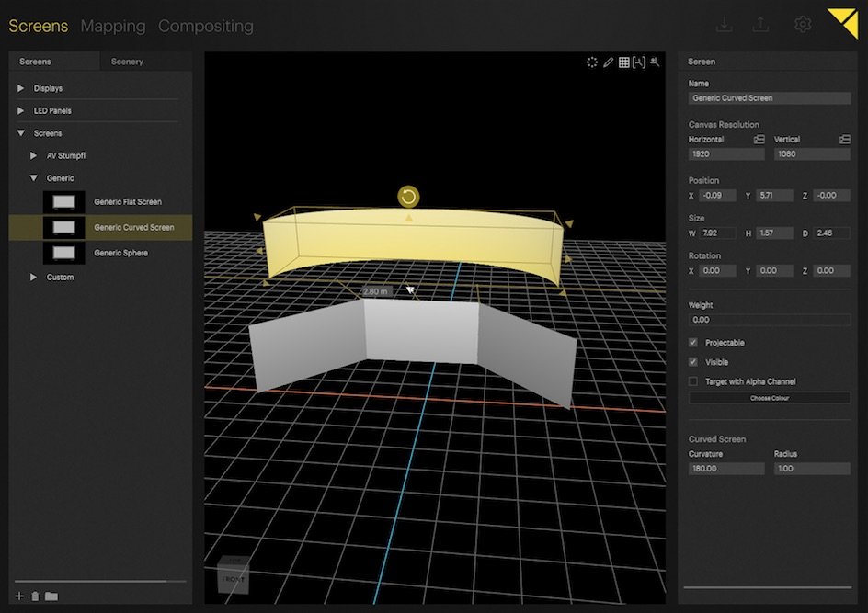Click the trash delete icon
The height and width of the screenshot is (613, 868).
35,596
